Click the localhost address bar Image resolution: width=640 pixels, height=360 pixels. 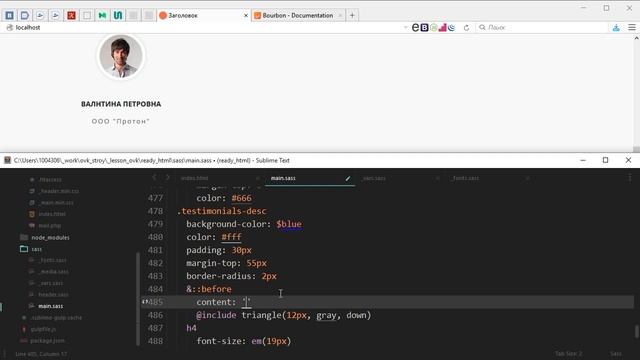click(x=204, y=27)
